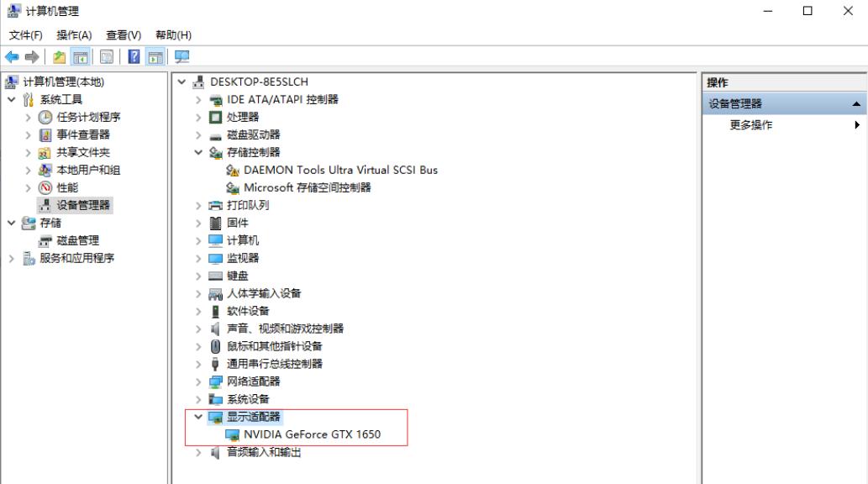
Task: Select 计算机管理(本地) root item
Action: click(63, 82)
